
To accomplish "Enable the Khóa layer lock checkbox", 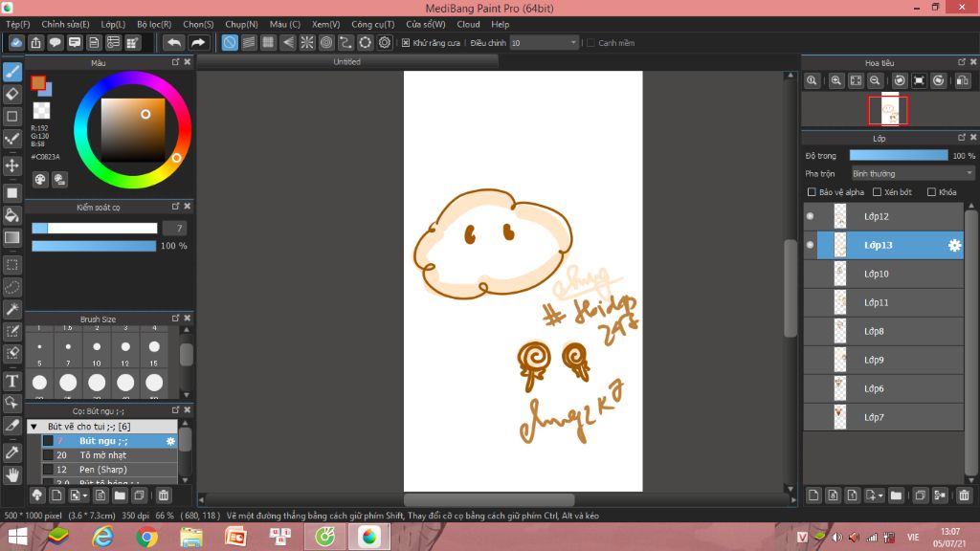I will click(931, 192).
